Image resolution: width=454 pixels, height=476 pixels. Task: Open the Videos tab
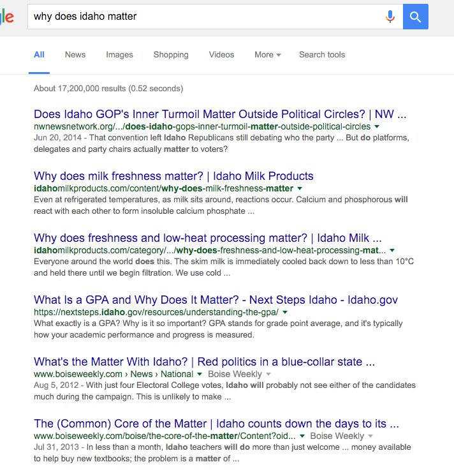(221, 55)
